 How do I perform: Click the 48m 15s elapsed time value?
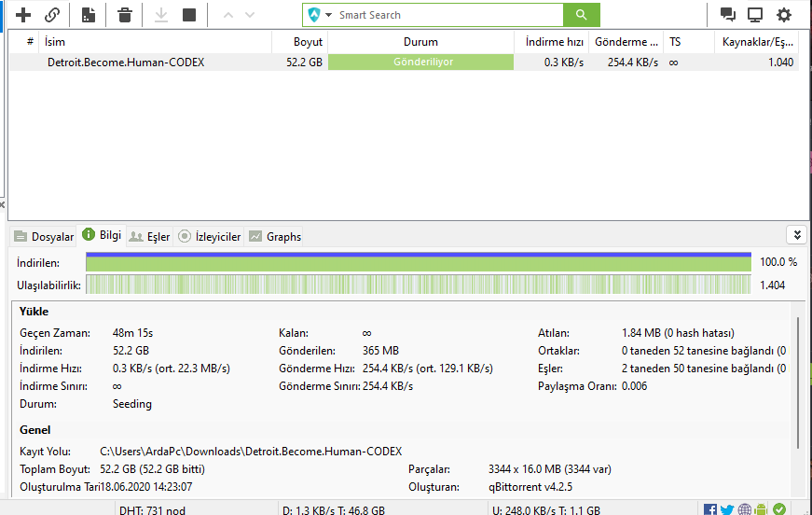tap(132, 333)
